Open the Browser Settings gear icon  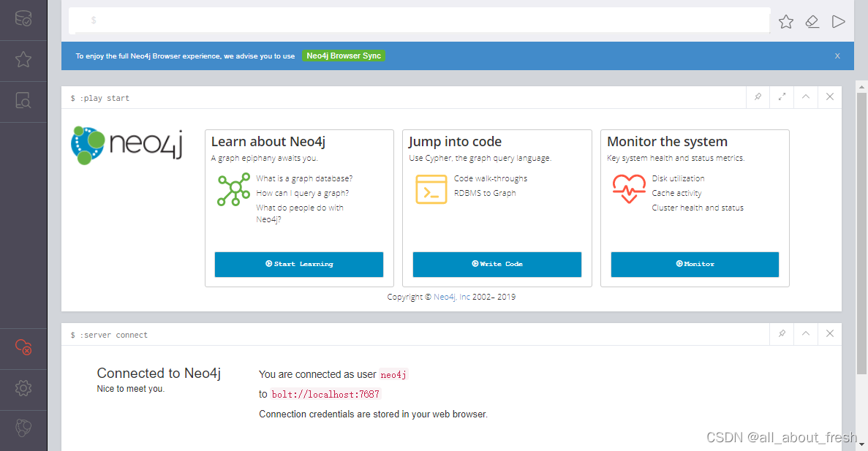(23, 388)
